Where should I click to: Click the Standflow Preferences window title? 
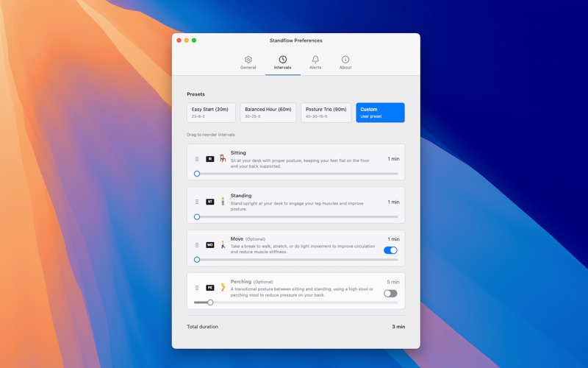[296, 40]
